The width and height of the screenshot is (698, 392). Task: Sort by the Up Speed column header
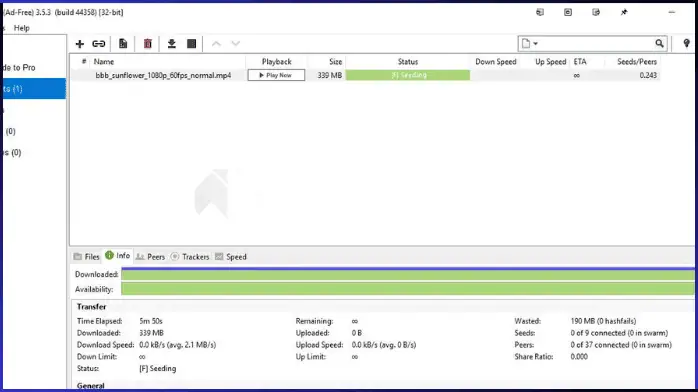coord(551,62)
